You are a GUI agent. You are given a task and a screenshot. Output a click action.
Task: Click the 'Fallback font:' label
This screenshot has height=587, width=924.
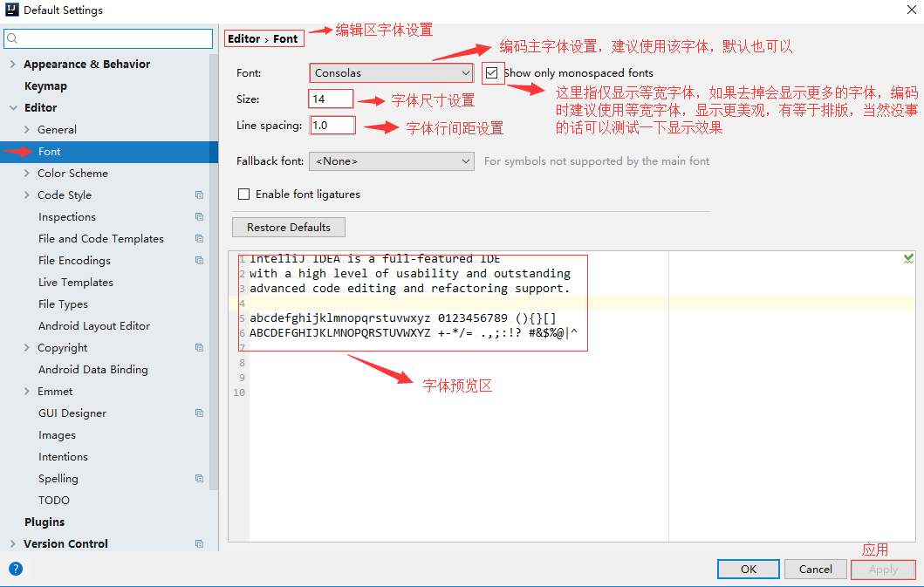[270, 160]
